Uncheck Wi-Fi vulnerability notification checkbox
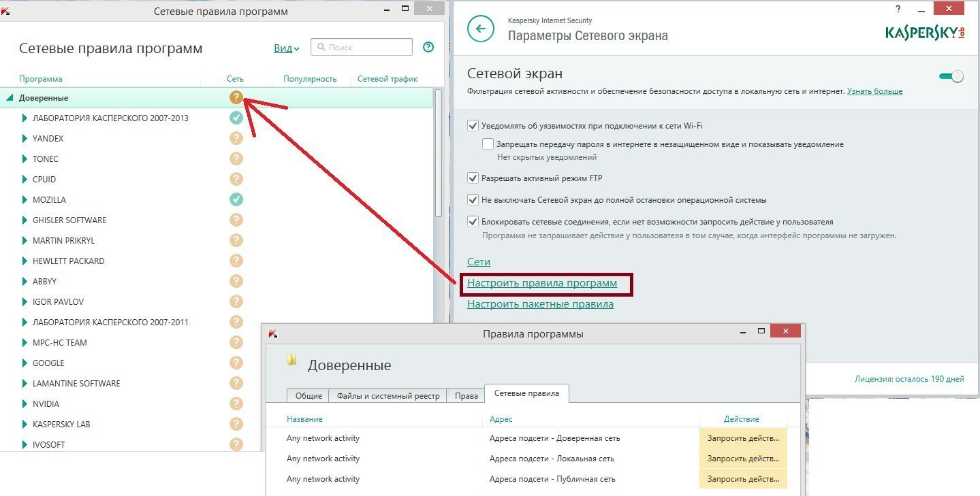 (x=473, y=125)
